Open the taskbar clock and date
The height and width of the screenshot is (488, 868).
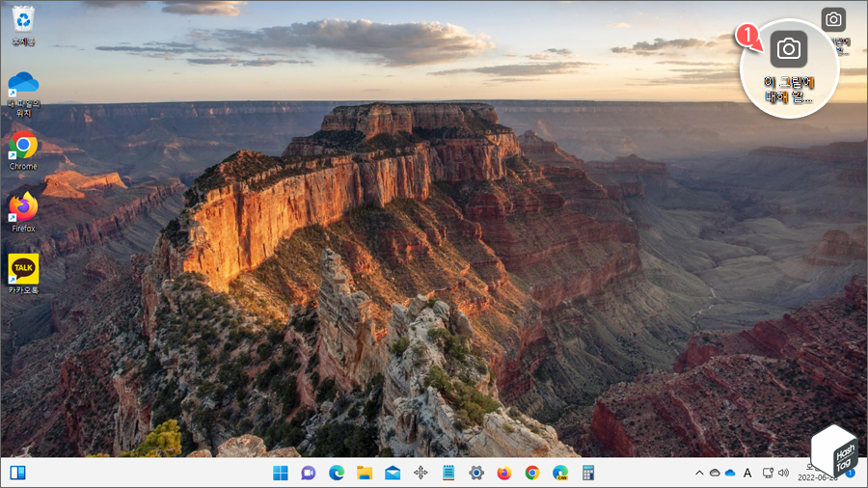[x=818, y=473]
